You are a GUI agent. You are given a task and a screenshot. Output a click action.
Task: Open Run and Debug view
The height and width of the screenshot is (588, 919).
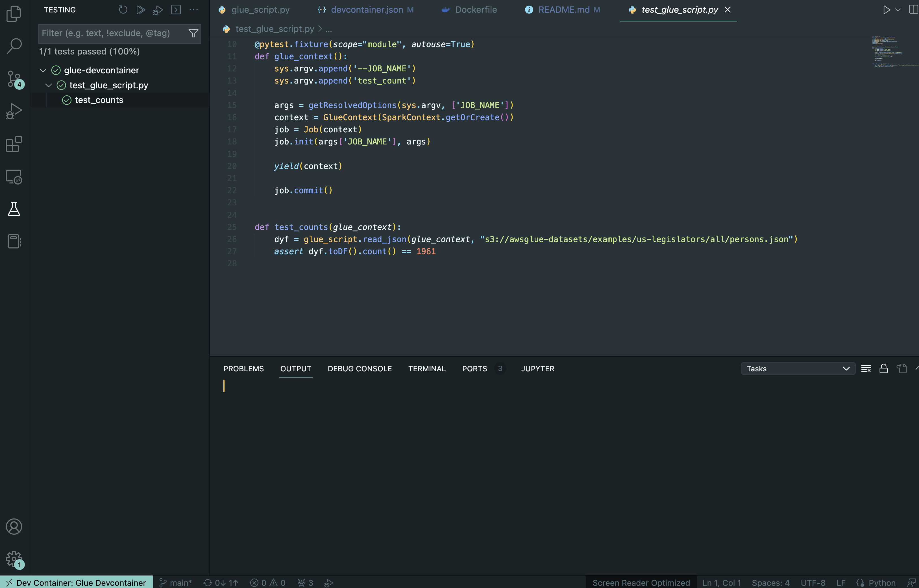click(x=14, y=111)
